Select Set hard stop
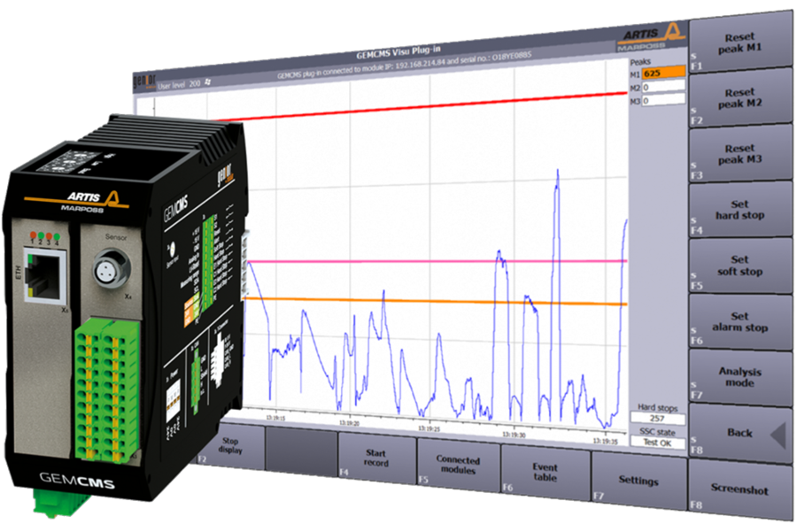797x532 pixels. click(740, 210)
